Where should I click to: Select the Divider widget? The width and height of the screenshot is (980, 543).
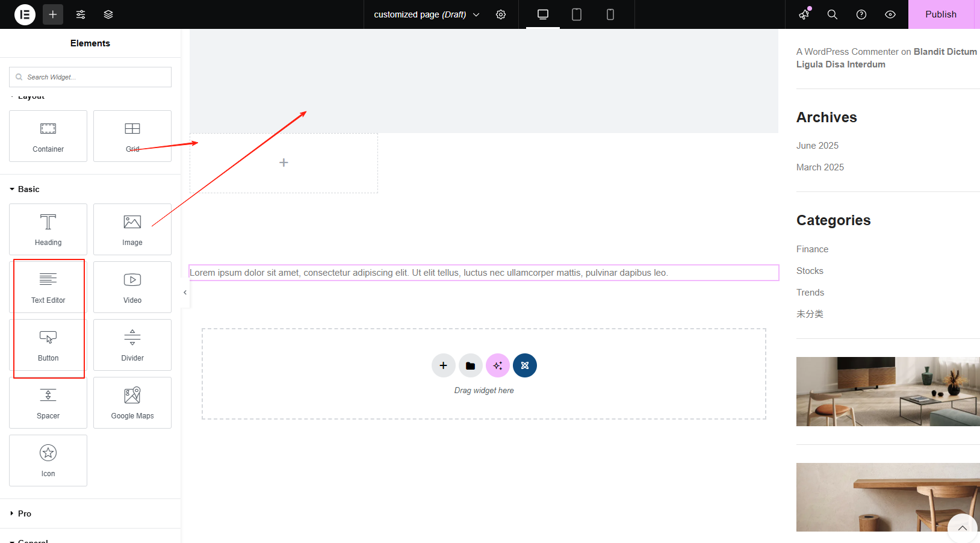tap(132, 345)
